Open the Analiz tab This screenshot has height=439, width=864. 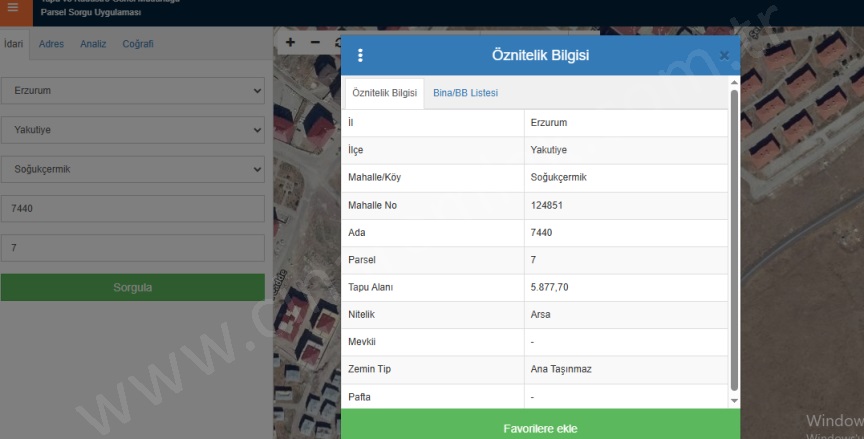(93, 44)
